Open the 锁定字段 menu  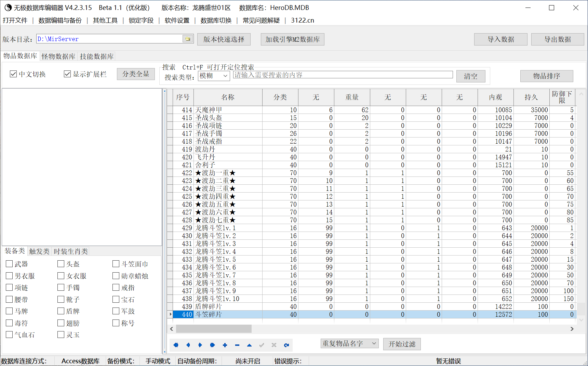(141, 20)
